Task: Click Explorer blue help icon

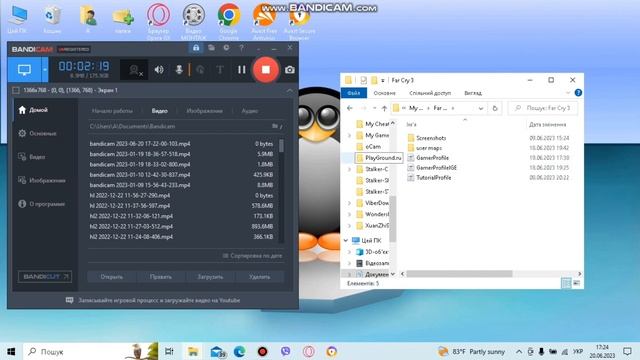Action: pos(578,93)
